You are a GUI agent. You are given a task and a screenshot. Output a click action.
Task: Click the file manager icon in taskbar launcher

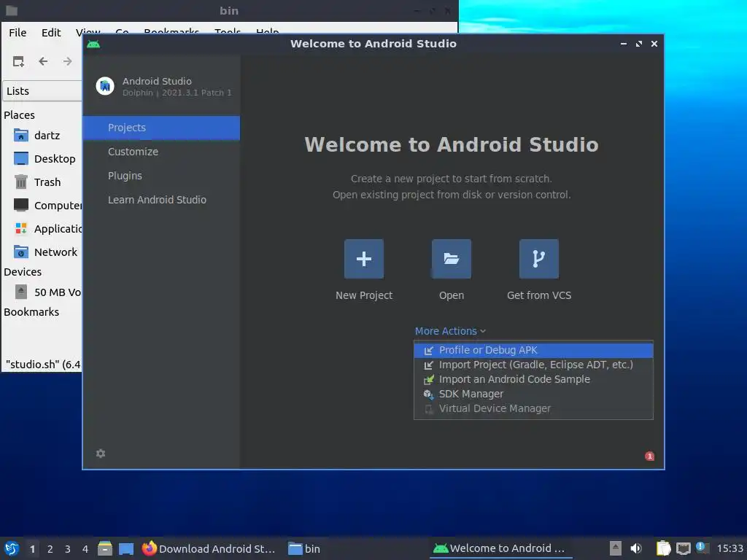click(x=105, y=548)
